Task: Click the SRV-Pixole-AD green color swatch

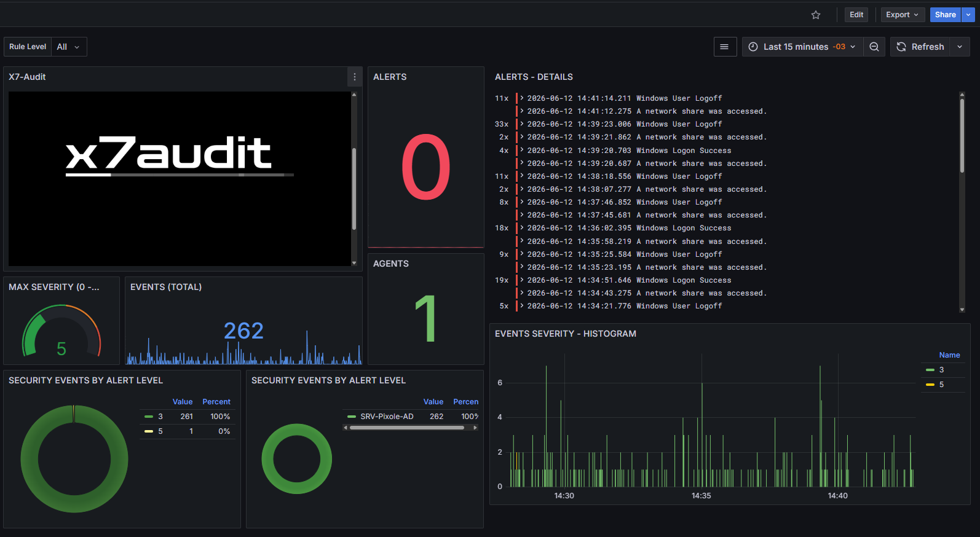Action: [x=352, y=417]
